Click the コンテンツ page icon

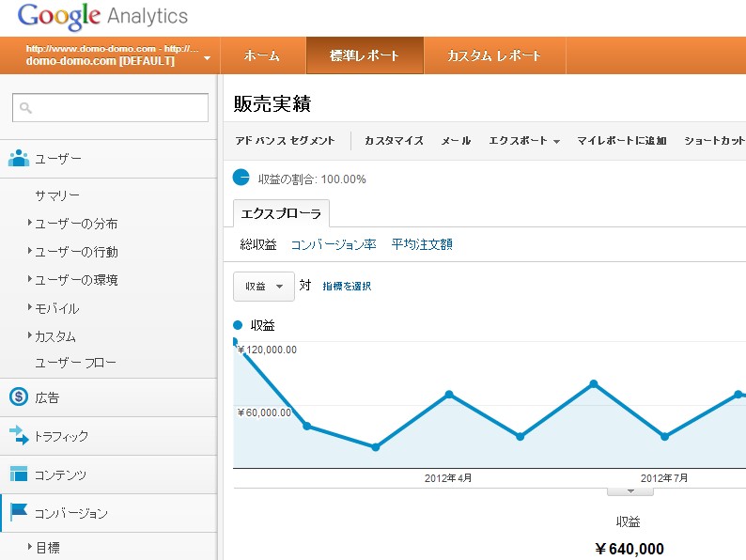coord(19,474)
